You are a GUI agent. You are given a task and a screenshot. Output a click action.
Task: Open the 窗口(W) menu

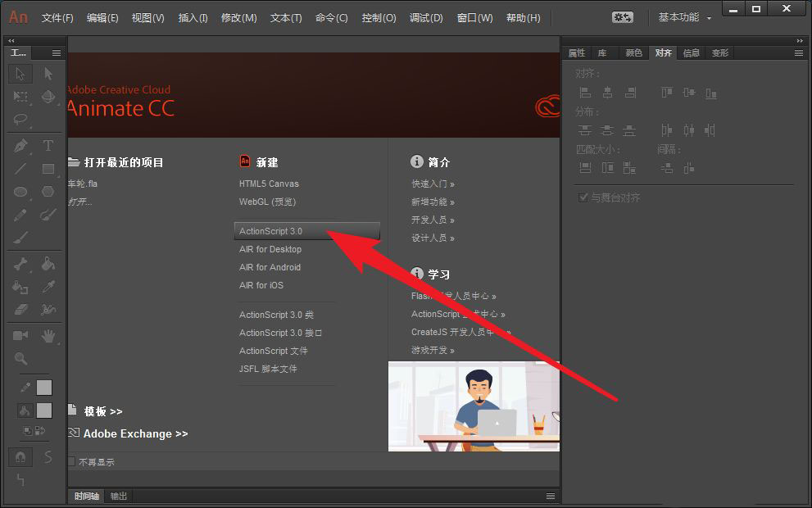pos(474,17)
